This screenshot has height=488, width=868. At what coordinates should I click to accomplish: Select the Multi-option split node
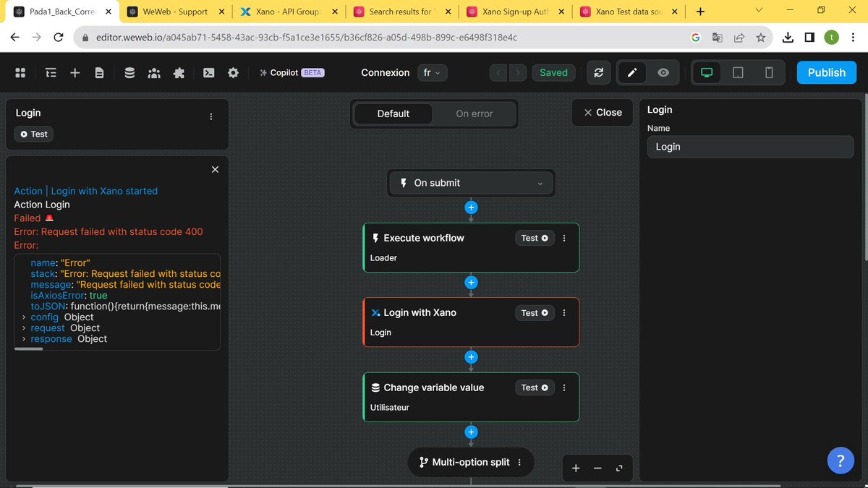coord(471,463)
